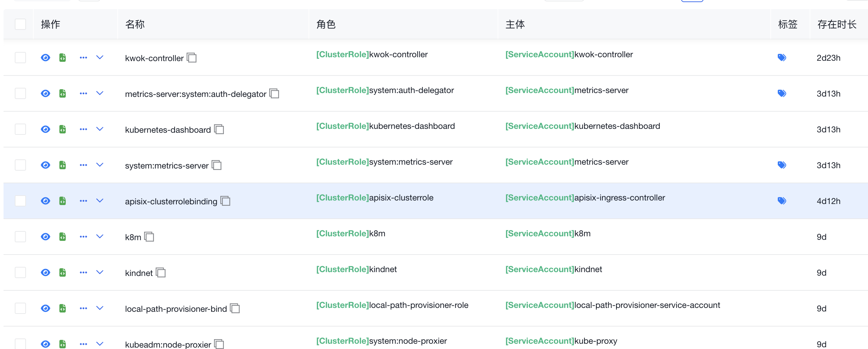This screenshot has width=868, height=349.
Task: Copy the name system:metrics-server
Action: (216, 165)
